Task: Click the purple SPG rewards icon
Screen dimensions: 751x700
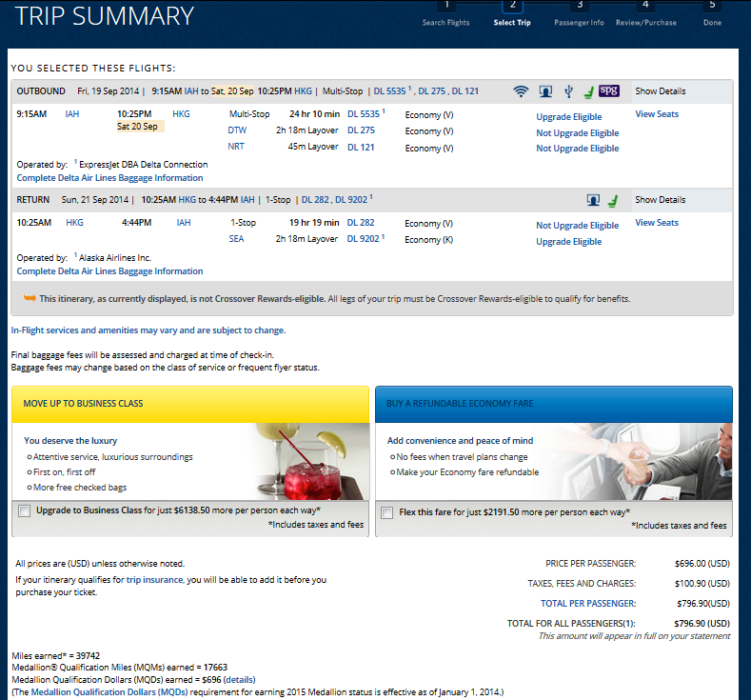Action: 609,91
